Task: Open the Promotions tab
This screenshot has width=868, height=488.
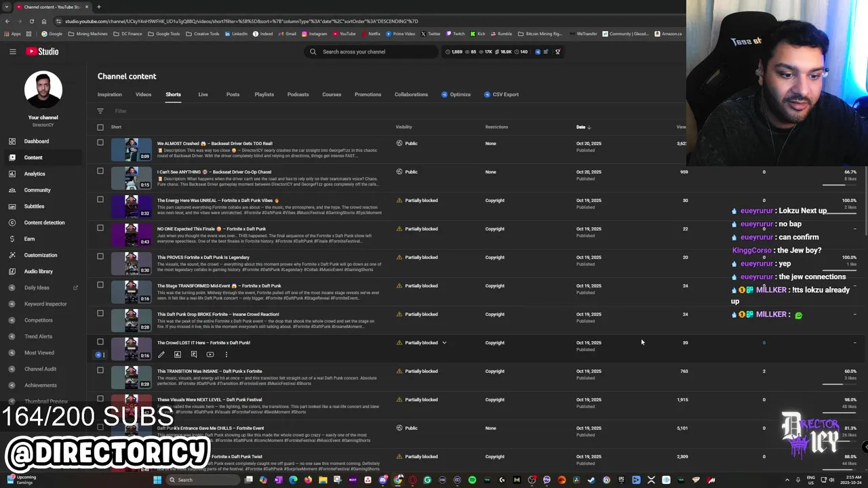Action: click(x=368, y=94)
